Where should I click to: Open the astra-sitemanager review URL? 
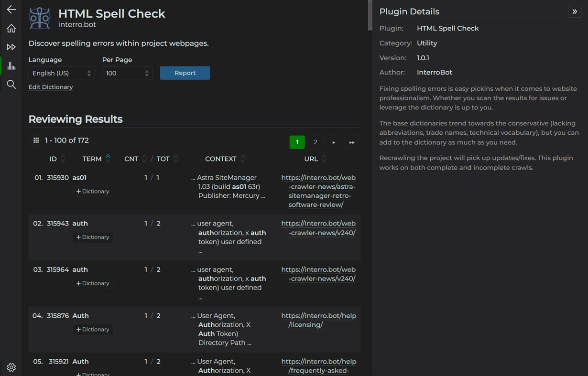pos(318,191)
